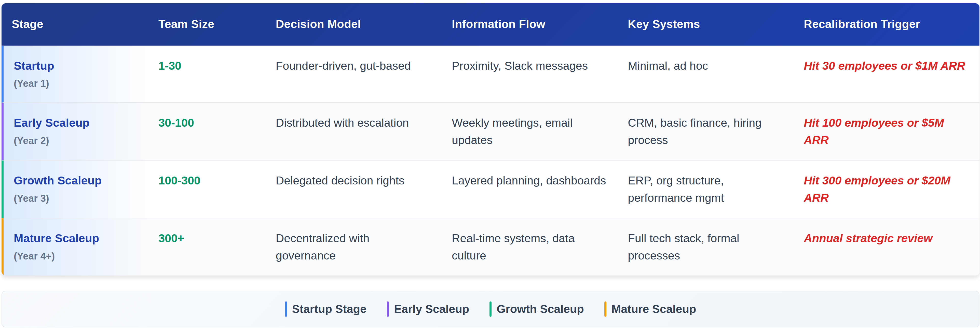Viewport: 980px width, 333px height.
Task: Click the 1-30 team size value
Action: [x=170, y=66]
